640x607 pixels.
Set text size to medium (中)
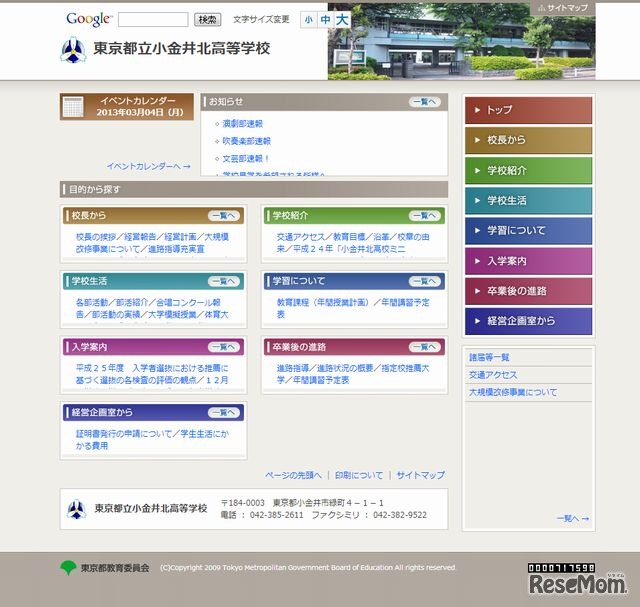click(325, 20)
